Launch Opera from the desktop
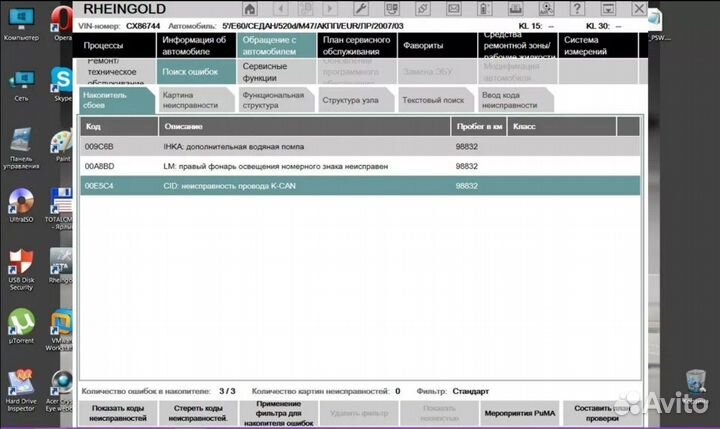The width and height of the screenshot is (720, 429). (x=62, y=23)
